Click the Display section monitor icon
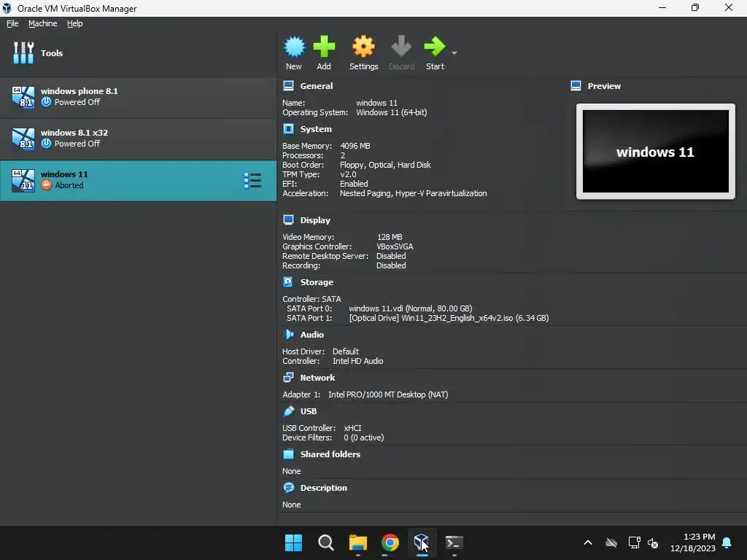Screen dimensions: 747x560 288,219
